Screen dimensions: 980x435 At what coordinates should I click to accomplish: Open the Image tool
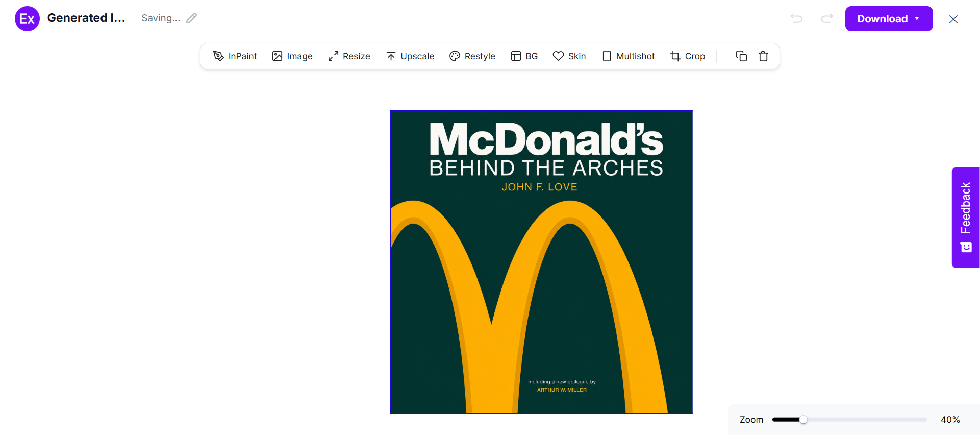click(292, 56)
